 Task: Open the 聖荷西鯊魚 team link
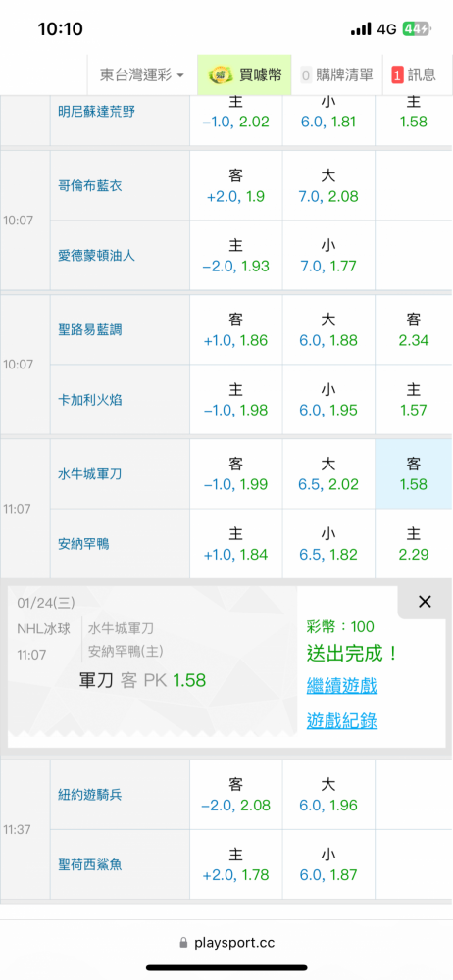[89, 865]
